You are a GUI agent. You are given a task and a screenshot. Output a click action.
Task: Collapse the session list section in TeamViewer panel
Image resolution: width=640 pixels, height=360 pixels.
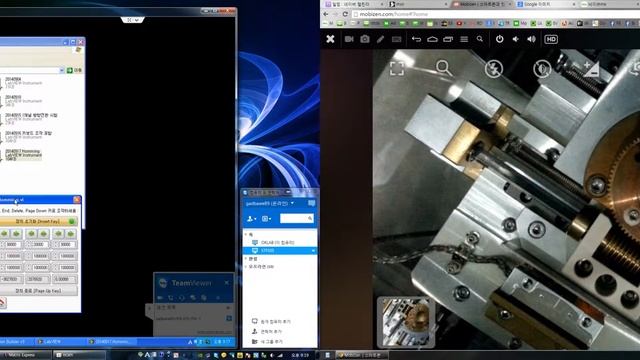(229, 307)
